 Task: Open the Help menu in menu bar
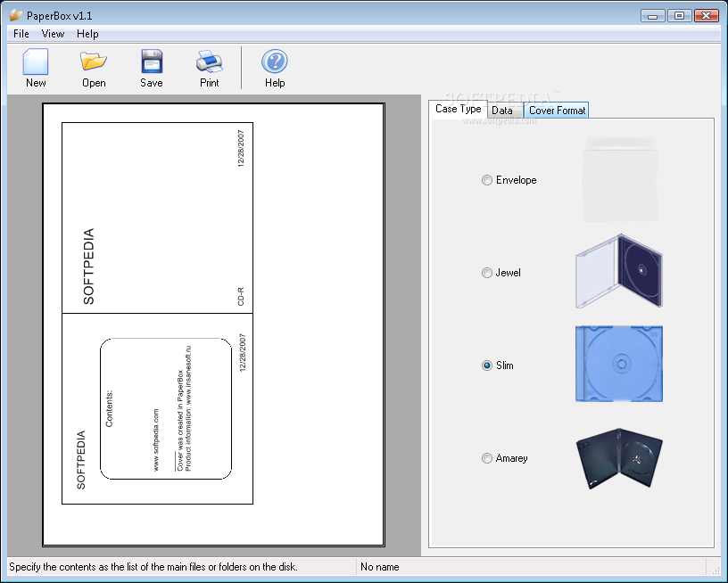pyautogui.click(x=87, y=34)
